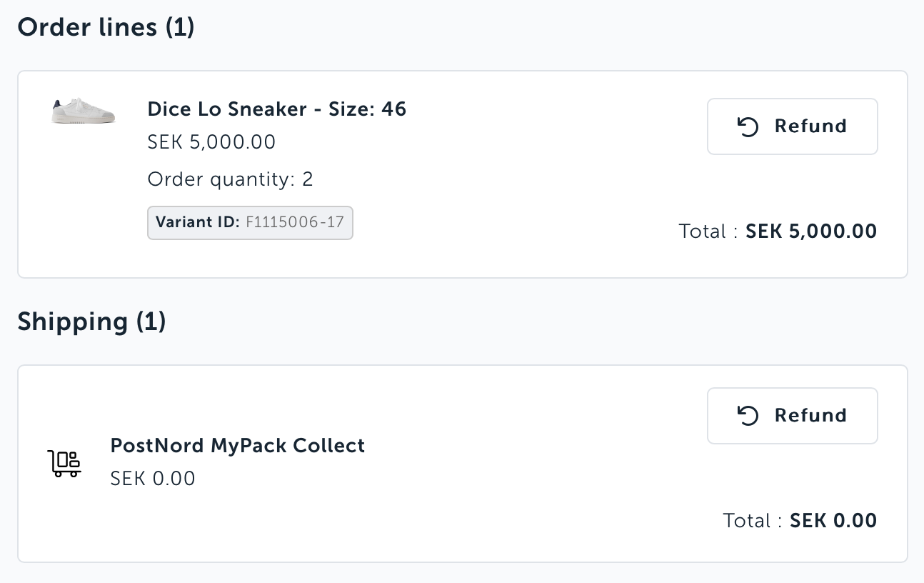
Task: Click the Variant ID F1115006-17 badge
Action: 250,223
